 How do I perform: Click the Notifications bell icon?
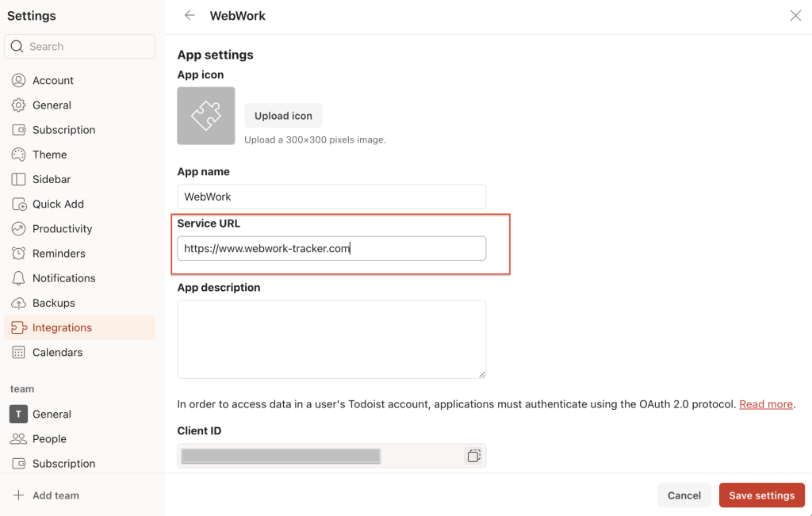18,278
